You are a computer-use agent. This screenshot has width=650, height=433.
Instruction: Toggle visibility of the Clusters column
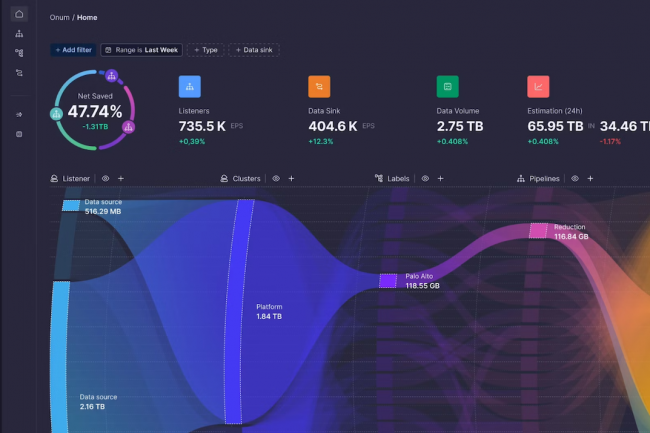click(x=275, y=178)
